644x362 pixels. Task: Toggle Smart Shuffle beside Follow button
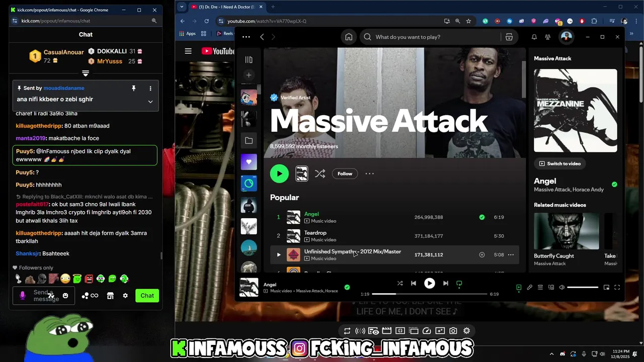[320, 173]
